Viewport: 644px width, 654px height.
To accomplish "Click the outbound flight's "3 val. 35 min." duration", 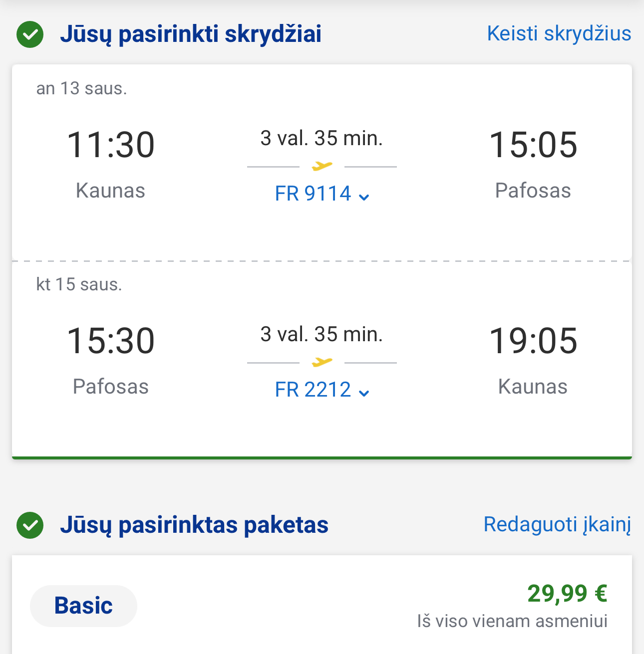I will pyautogui.click(x=322, y=138).
